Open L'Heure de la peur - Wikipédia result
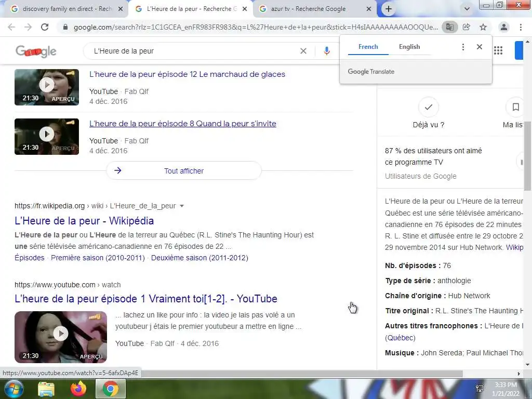Image resolution: width=532 pixels, height=399 pixels. pyautogui.click(x=84, y=221)
